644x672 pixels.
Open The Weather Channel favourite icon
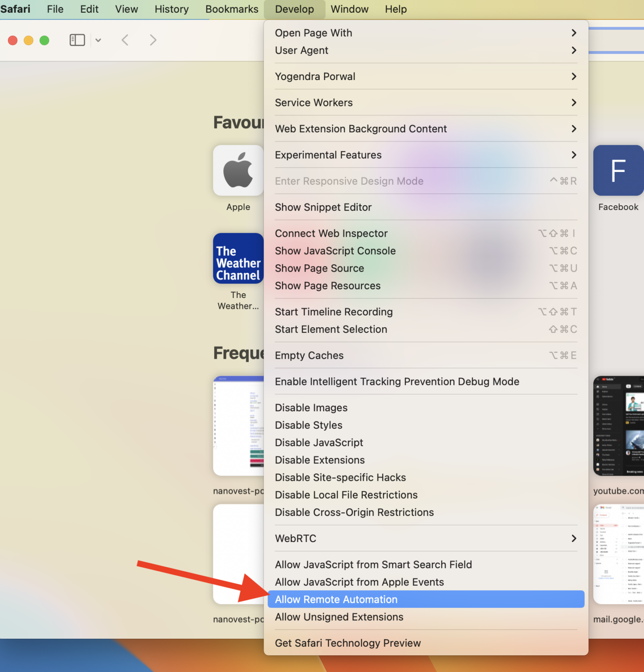[238, 259]
